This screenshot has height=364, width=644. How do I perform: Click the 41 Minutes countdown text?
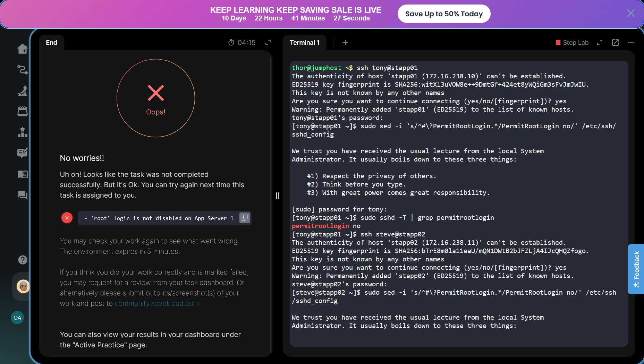[308, 18]
